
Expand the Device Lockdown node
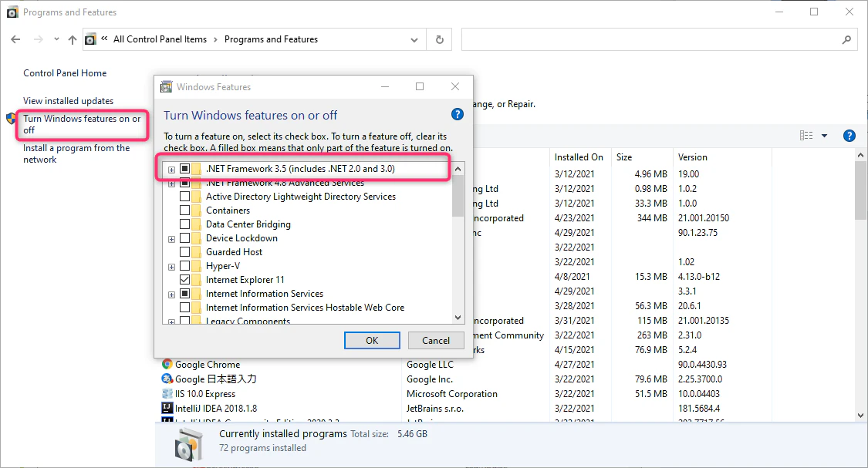[x=171, y=239]
